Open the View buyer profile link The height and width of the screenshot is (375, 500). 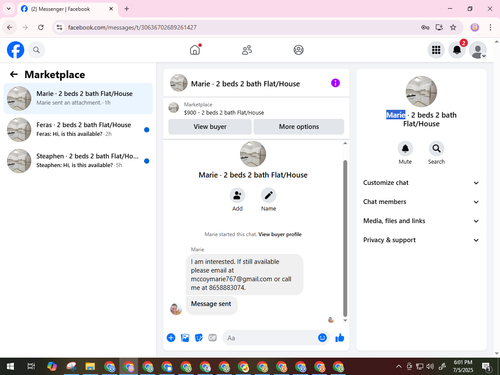280,234
